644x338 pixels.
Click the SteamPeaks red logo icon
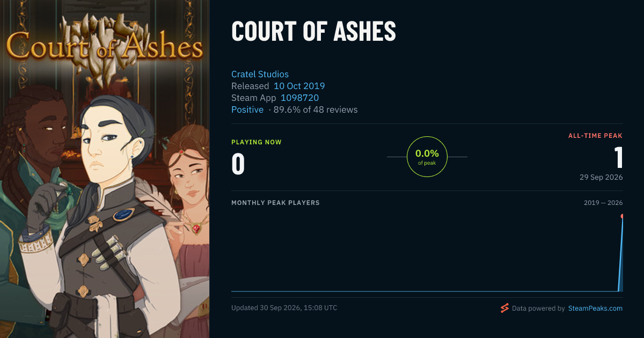pyautogui.click(x=504, y=308)
